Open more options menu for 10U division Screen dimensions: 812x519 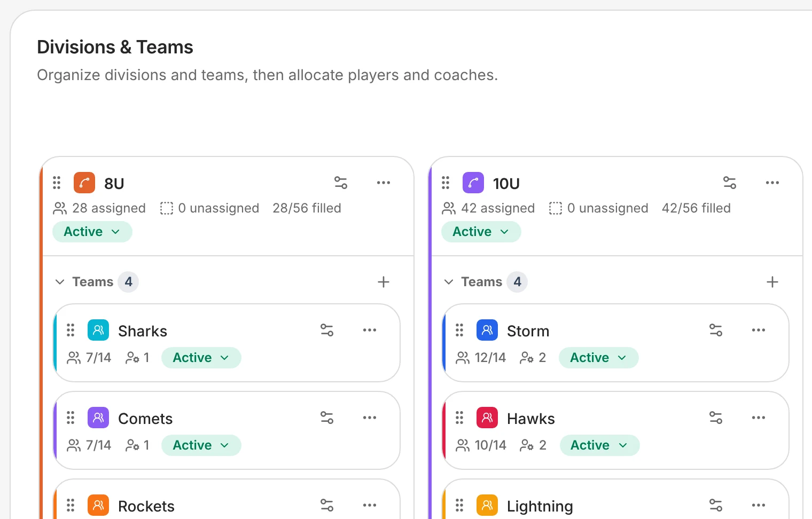772,183
